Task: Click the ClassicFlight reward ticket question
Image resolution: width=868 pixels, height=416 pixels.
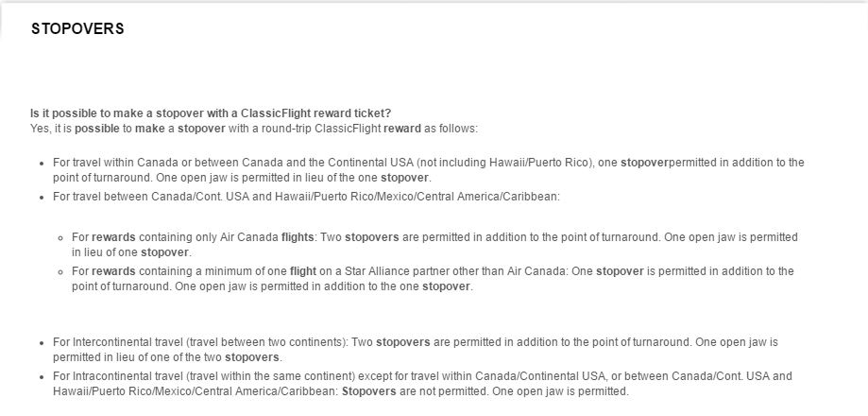Action: 211,113
